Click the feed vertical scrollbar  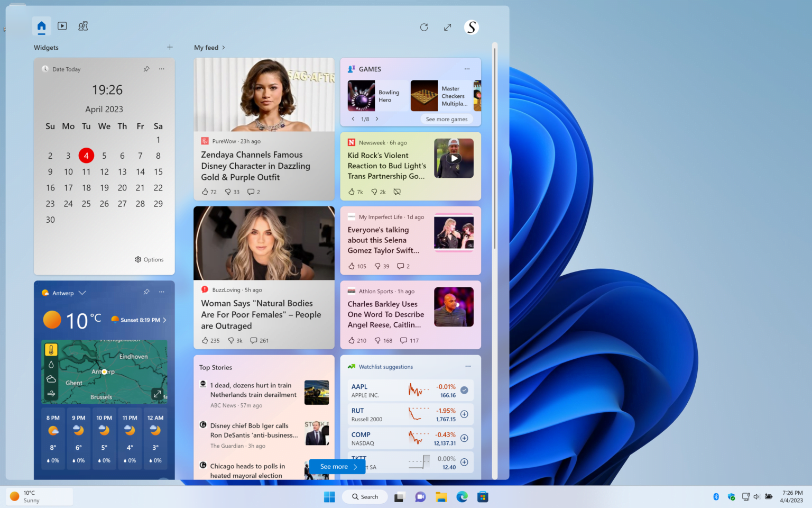click(495, 148)
